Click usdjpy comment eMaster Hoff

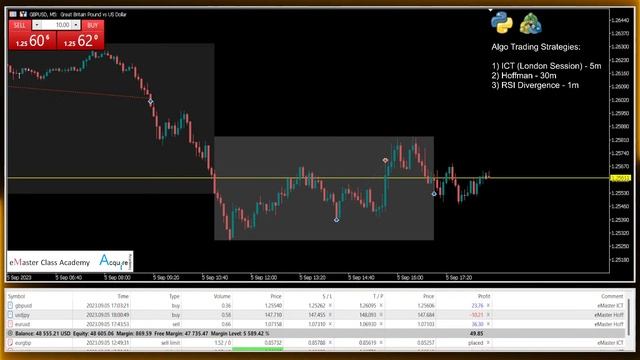pyautogui.click(x=609, y=315)
